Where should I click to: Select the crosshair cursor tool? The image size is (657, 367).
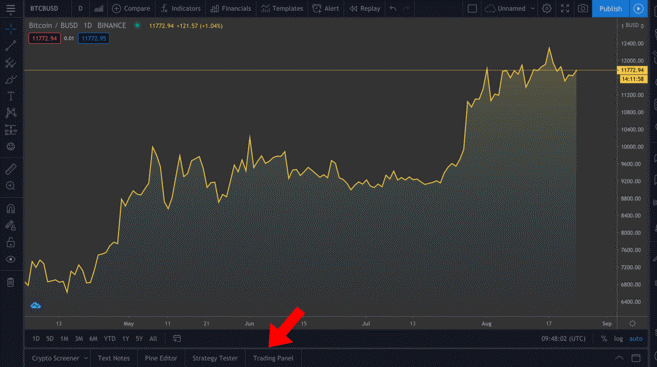10,29
